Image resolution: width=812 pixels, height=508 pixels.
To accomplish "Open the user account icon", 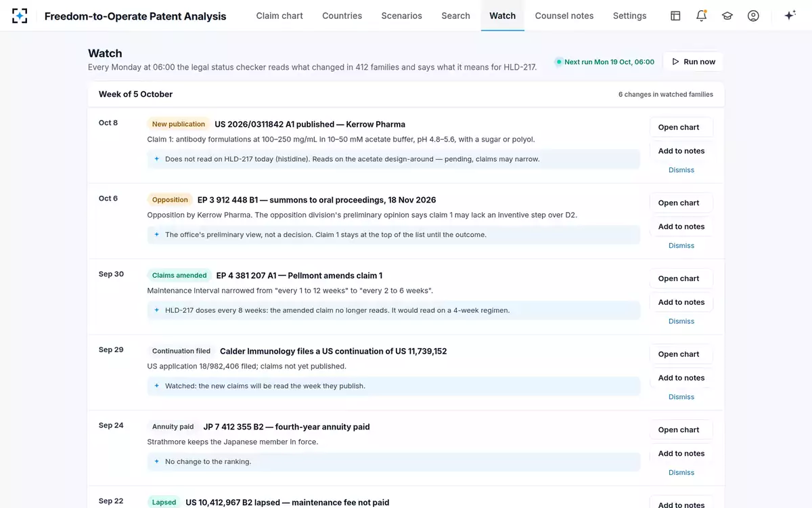I will (x=753, y=16).
